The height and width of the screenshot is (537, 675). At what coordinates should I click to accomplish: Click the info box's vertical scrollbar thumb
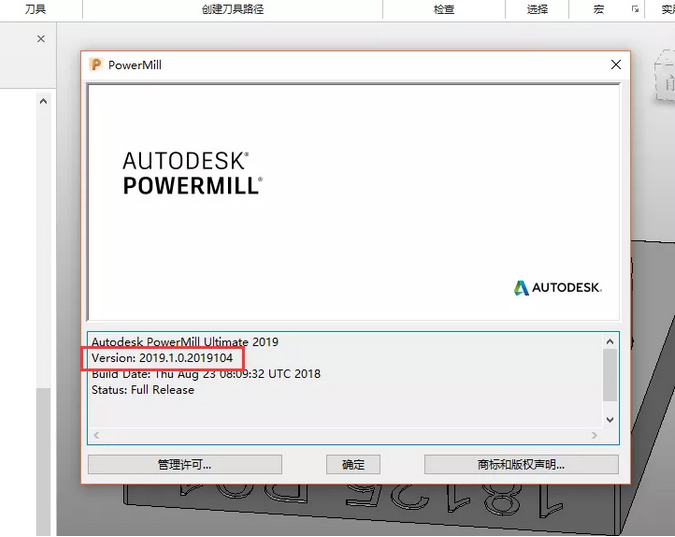tap(610, 375)
